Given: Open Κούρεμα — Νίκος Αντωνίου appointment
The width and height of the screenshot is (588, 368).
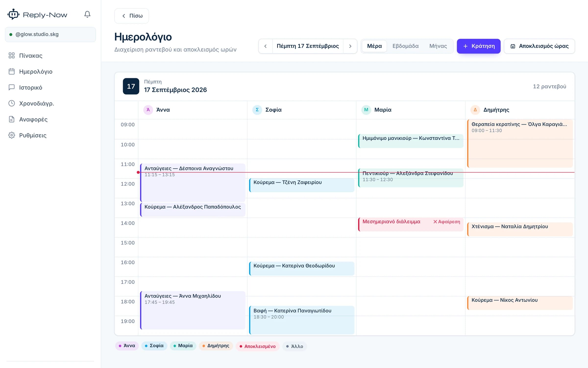Looking at the screenshot, I should tap(520, 303).
